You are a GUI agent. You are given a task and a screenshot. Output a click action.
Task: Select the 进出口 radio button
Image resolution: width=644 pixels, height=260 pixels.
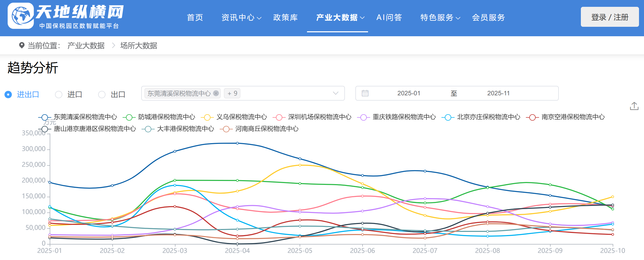point(8,95)
